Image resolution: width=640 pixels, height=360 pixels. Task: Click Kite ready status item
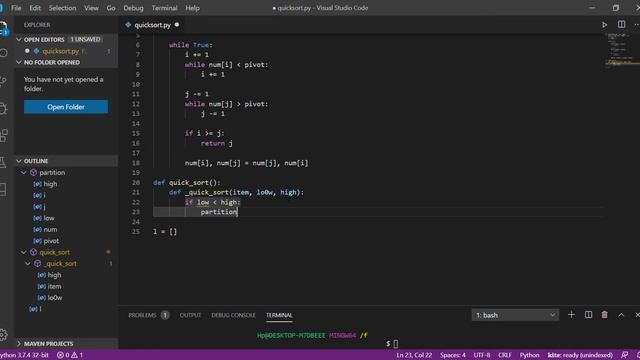[x=580, y=355]
